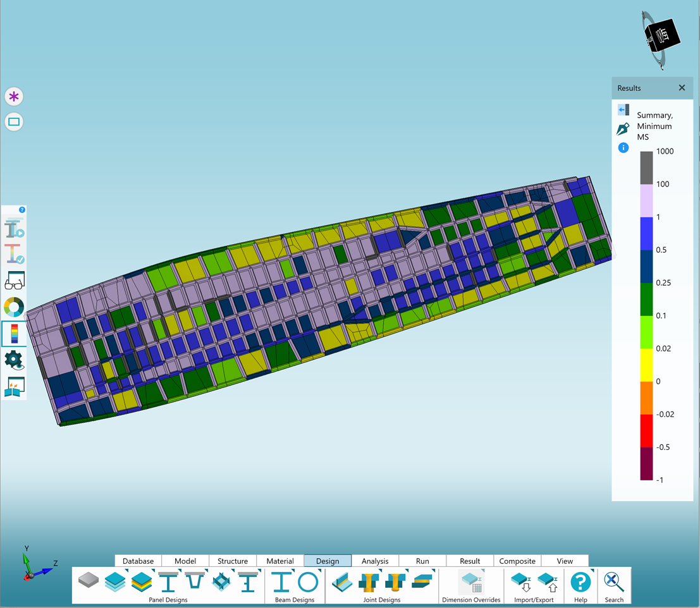Switch to the Composite tab
Screen dimensions: 700x608
point(517,561)
